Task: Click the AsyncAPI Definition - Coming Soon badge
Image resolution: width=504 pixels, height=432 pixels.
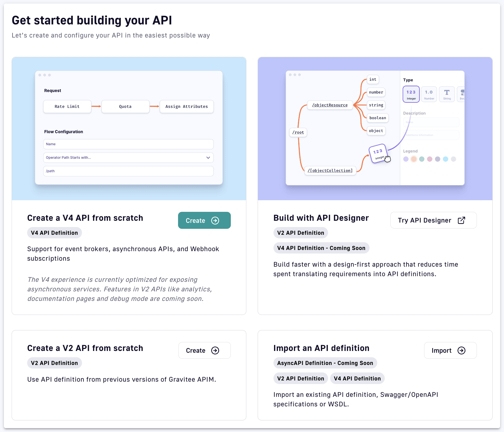Action: [325, 363]
